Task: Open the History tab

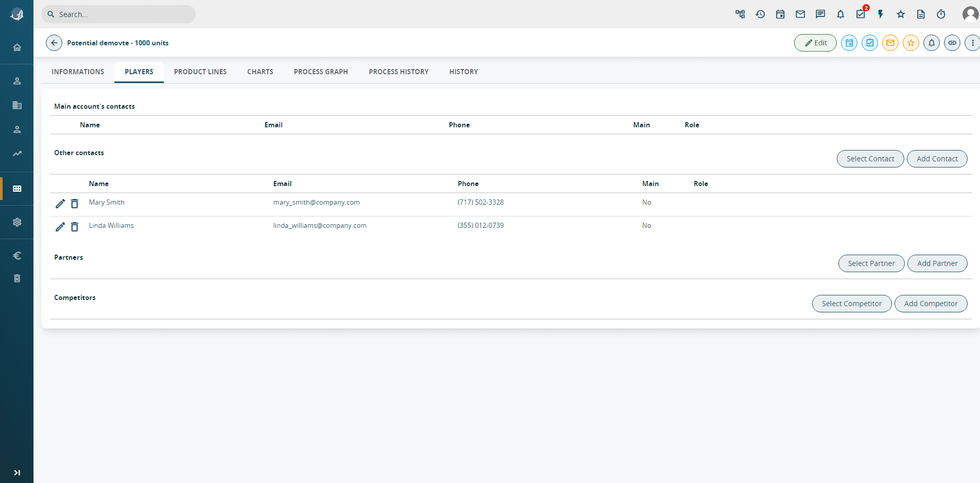Action: tap(463, 72)
